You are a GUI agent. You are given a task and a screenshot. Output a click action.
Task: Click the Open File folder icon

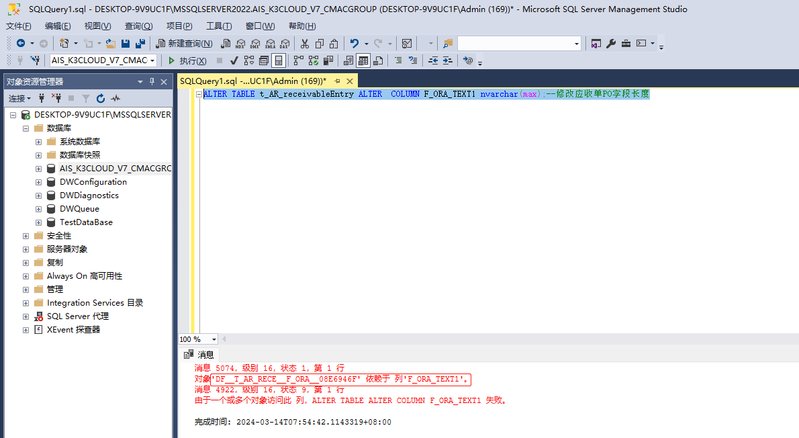[x=110, y=43]
